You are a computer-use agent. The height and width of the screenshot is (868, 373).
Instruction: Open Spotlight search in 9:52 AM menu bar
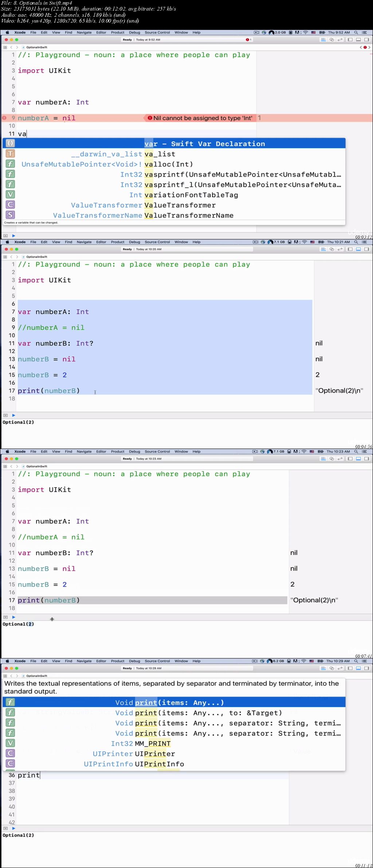coord(356,32)
